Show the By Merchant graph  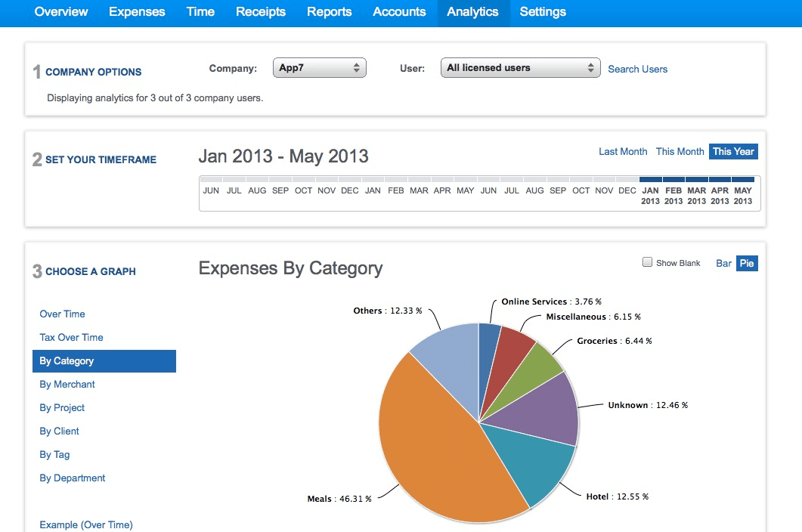pos(67,384)
